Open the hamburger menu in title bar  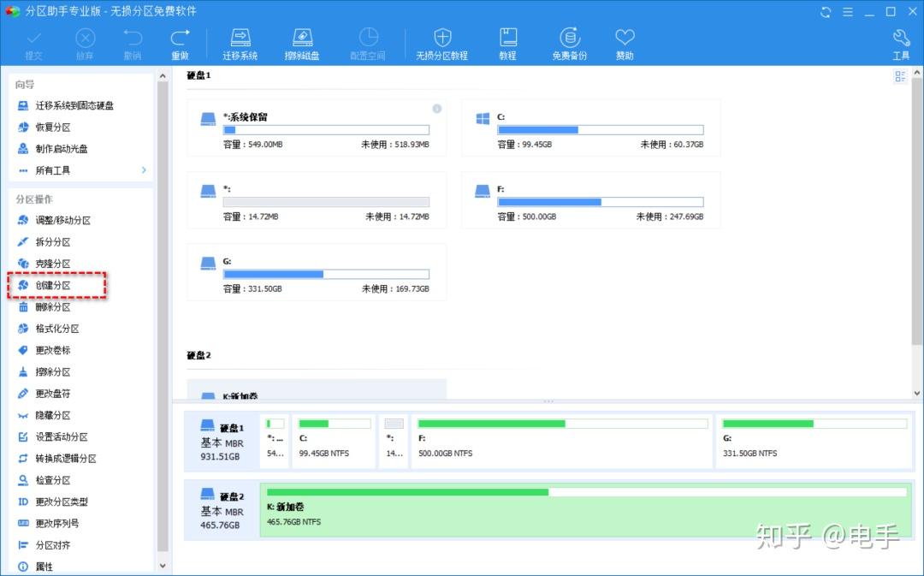tap(847, 12)
